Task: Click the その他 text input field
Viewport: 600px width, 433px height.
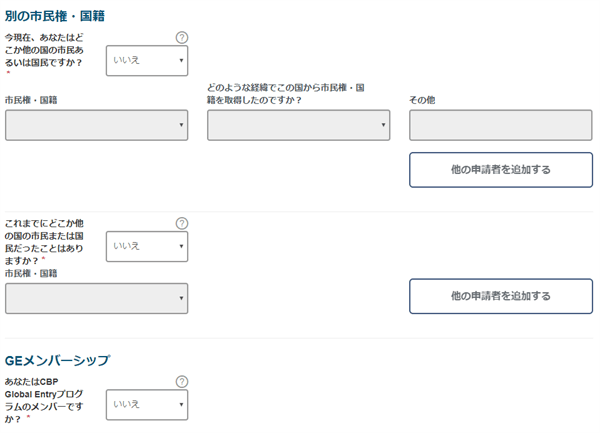Action: tap(501, 125)
